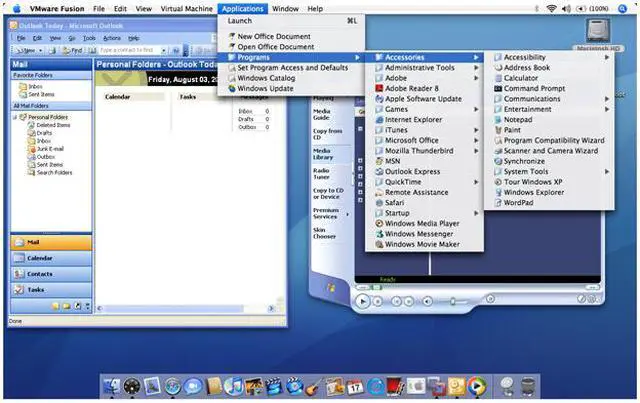
Task: Launch Safari from the Programs menu
Action: (x=424, y=203)
